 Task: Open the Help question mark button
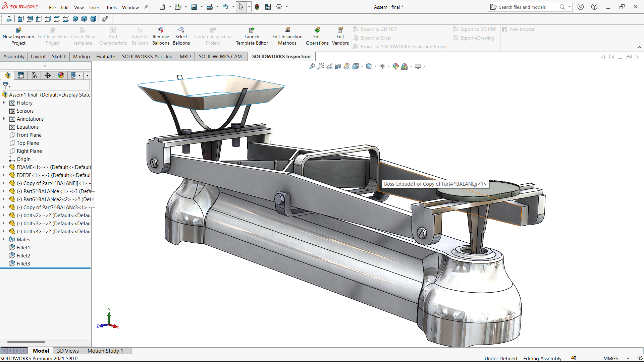coord(594,7)
